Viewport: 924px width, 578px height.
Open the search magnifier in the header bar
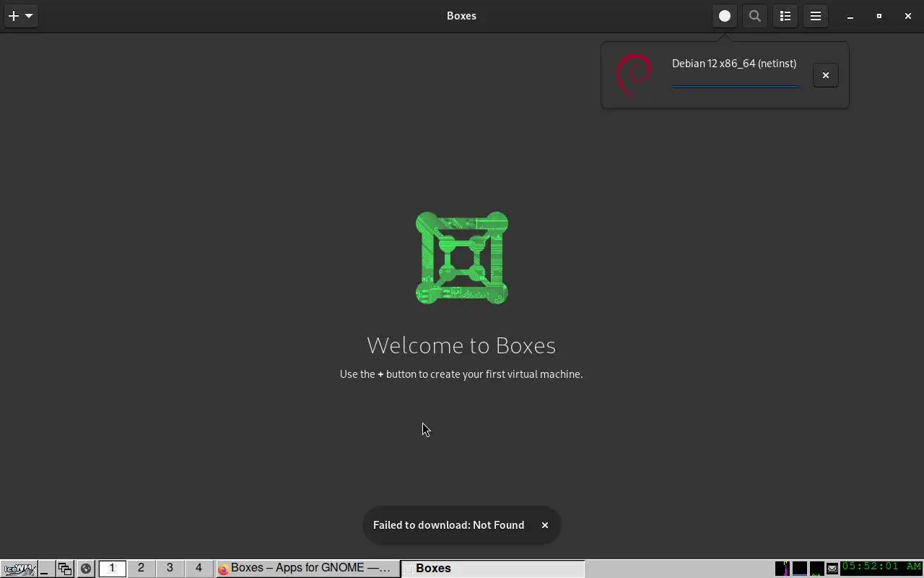click(x=755, y=16)
